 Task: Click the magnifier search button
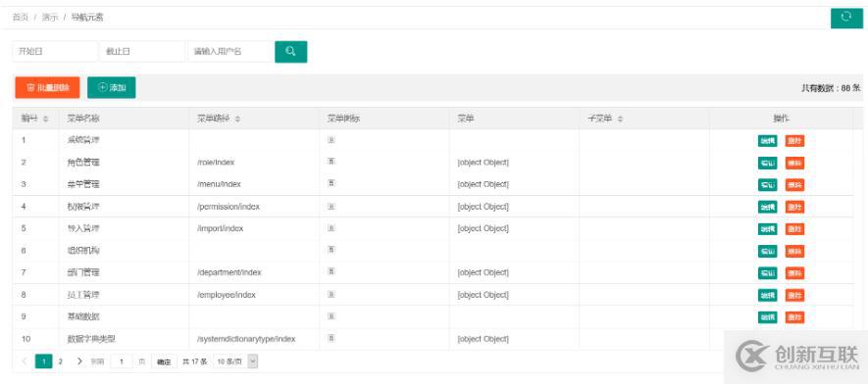coord(290,51)
